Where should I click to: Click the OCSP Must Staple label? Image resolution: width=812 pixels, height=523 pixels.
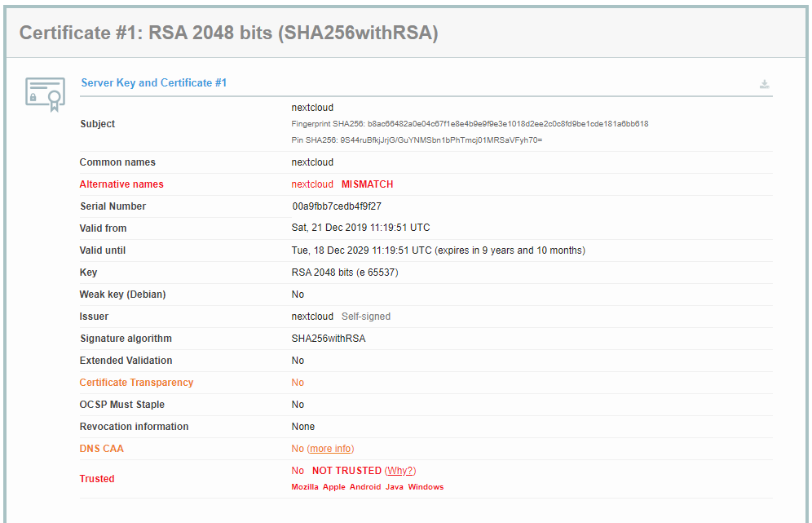(121, 405)
